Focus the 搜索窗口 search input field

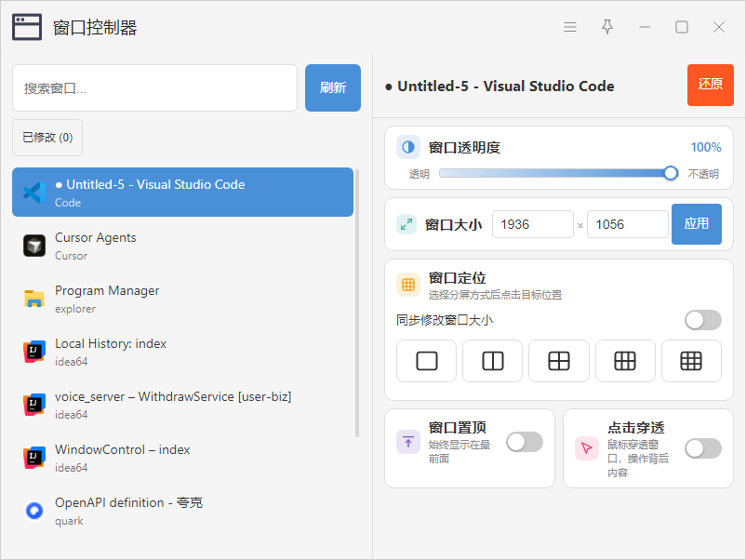(x=154, y=88)
